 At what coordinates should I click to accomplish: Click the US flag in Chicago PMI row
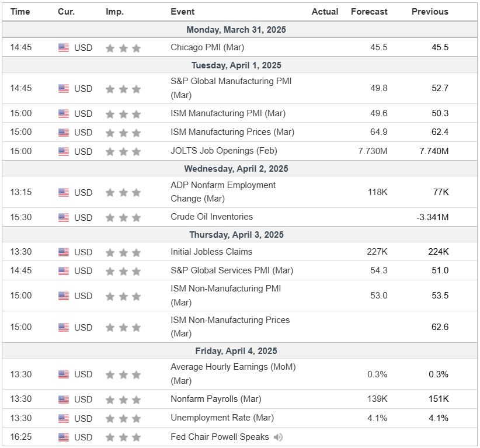64,47
